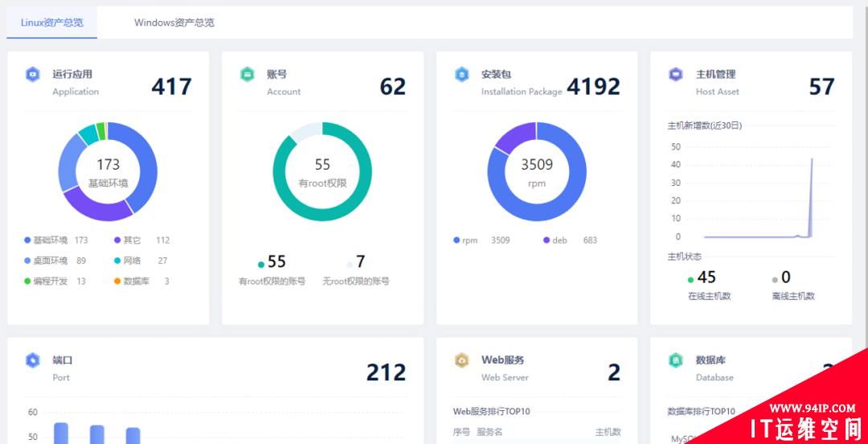
Task: Click the installation package total 4192
Action: click(x=593, y=87)
